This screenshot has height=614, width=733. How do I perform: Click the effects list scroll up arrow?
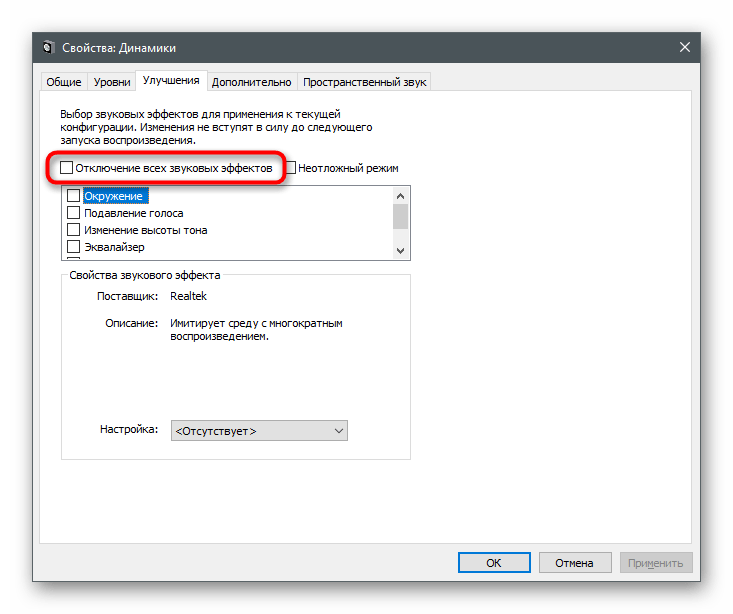400,196
